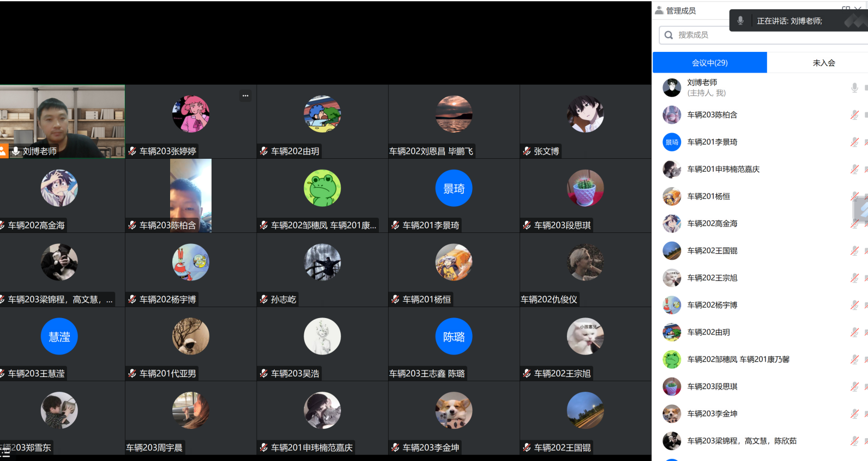The width and height of the screenshot is (868, 461).
Task: Click the 管理成员 person icon
Action: 659,10
